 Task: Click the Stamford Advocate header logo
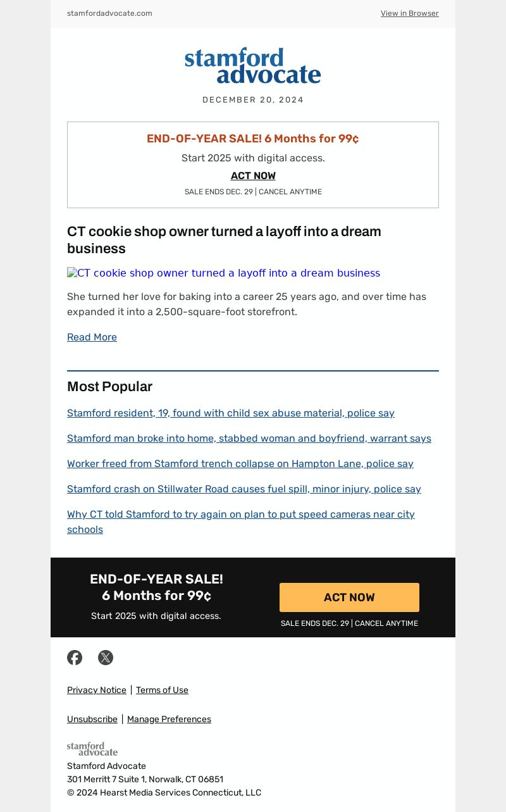coord(253,66)
